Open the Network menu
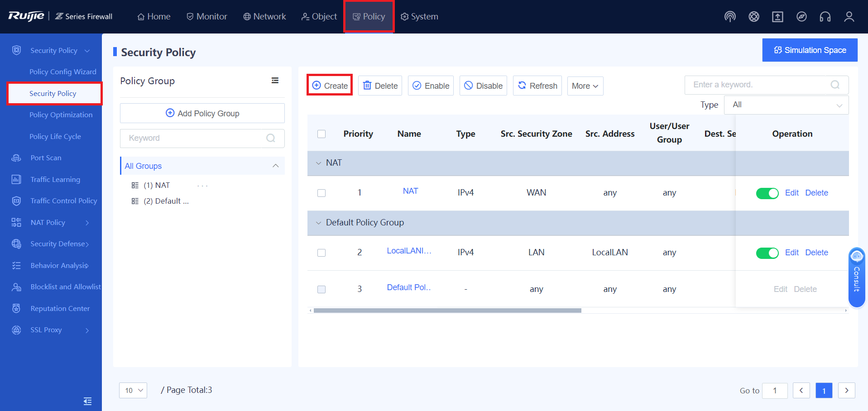 pyautogui.click(x=264, y=17)
